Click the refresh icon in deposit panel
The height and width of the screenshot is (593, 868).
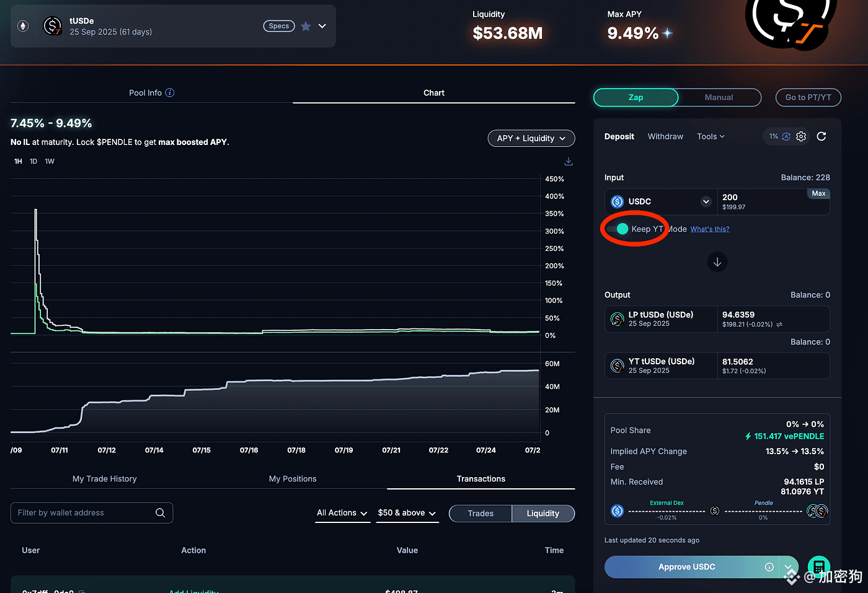click(821, 136)
